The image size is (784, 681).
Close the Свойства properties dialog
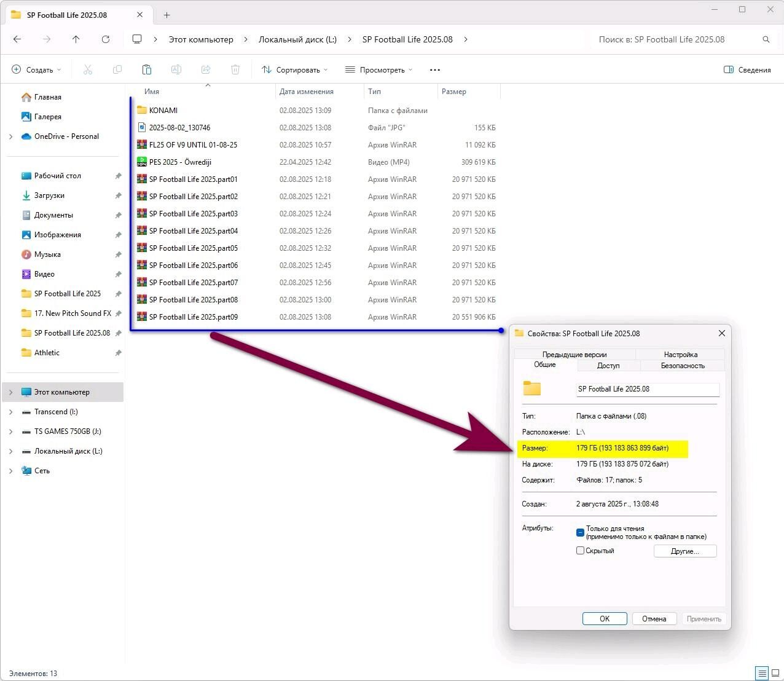point(722,333)
